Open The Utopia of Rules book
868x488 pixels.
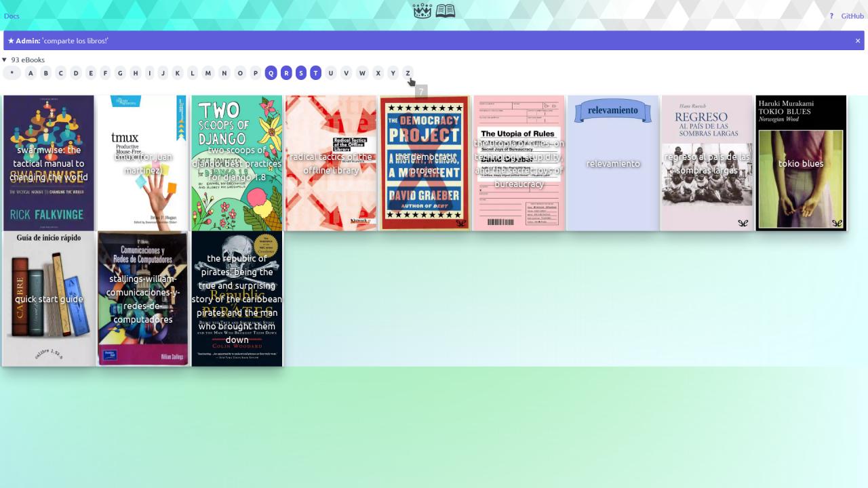(x=519, y=163)
